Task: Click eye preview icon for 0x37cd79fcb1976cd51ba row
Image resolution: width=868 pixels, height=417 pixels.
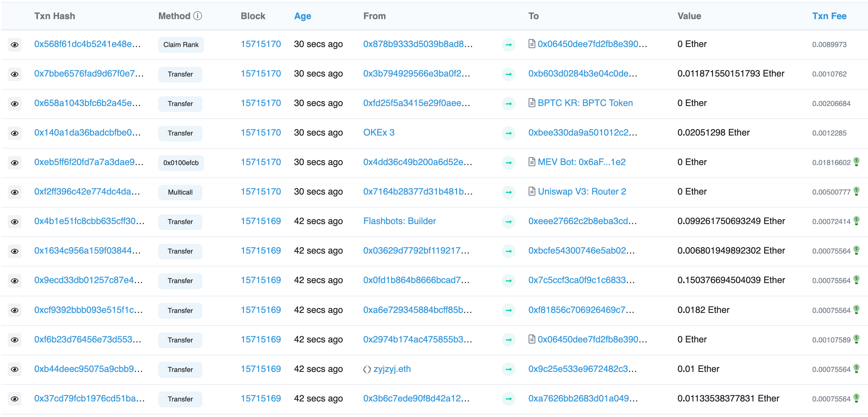Action: (x=15, y=399)
